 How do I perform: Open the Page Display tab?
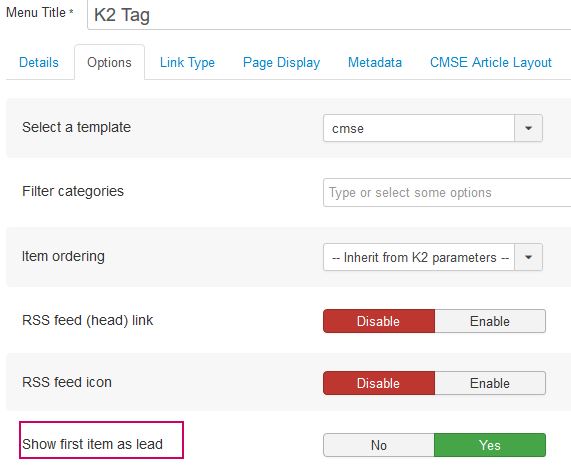click(x=281, y=62)
